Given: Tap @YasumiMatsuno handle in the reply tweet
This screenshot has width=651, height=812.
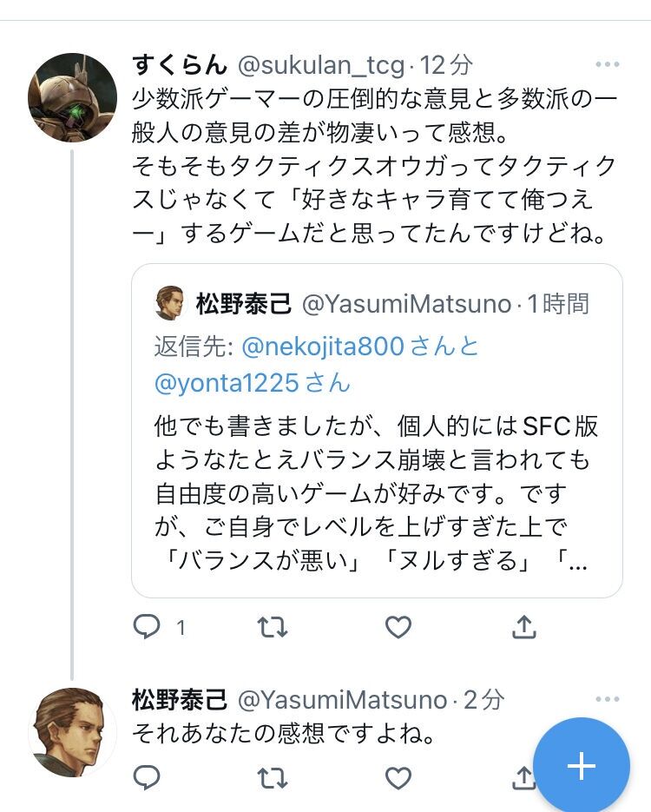Looking at the screenshot, I should (342, 699).
